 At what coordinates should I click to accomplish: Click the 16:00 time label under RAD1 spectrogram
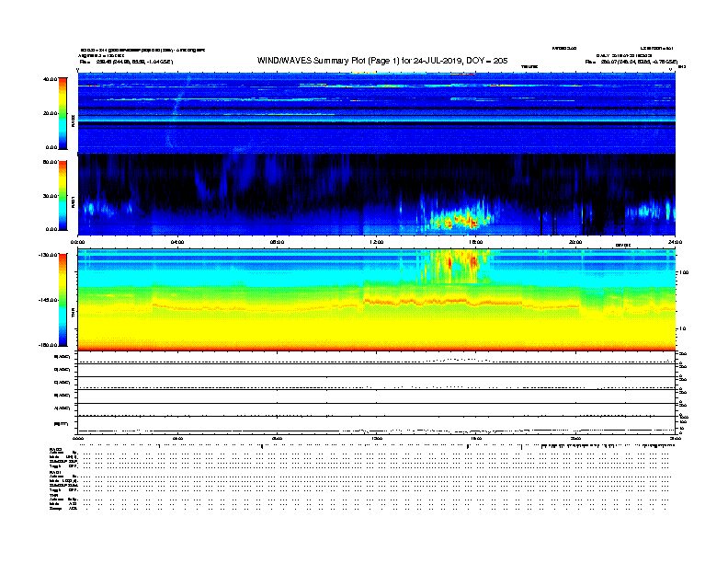[476, 242]
